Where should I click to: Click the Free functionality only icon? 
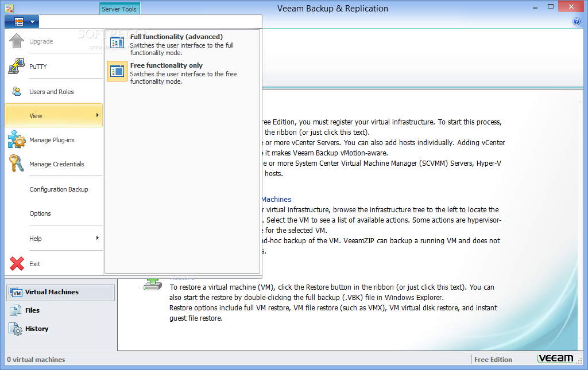click(x=117, y=71)
